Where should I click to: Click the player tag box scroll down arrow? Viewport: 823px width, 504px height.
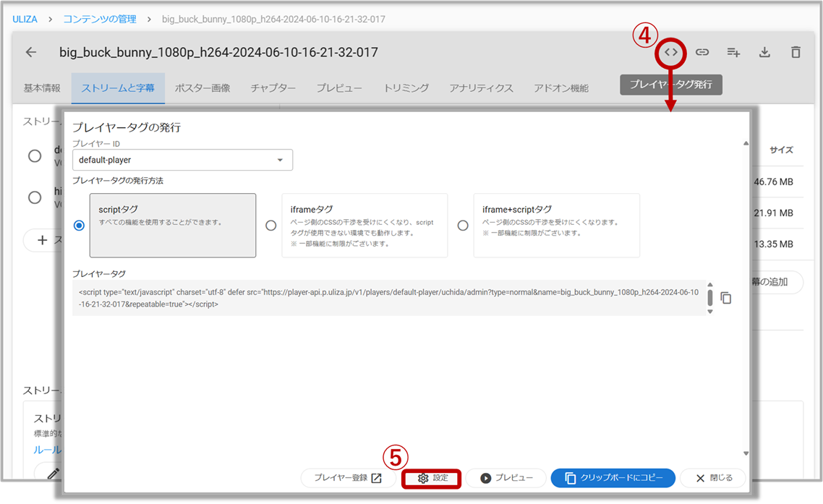[x=710, y=312]
